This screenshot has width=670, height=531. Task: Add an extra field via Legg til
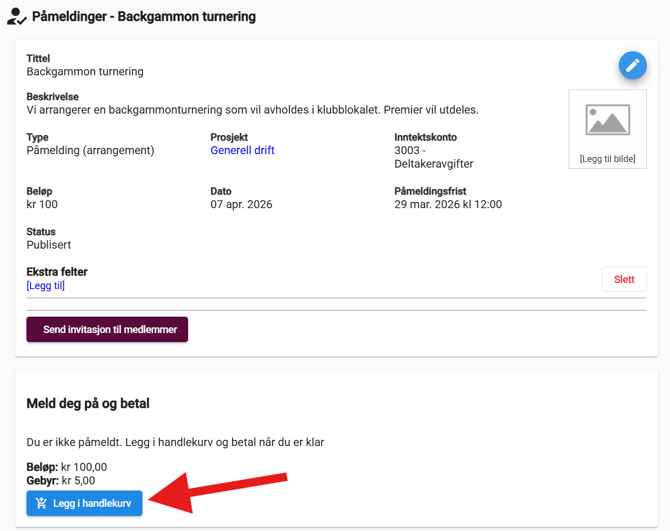45,286
